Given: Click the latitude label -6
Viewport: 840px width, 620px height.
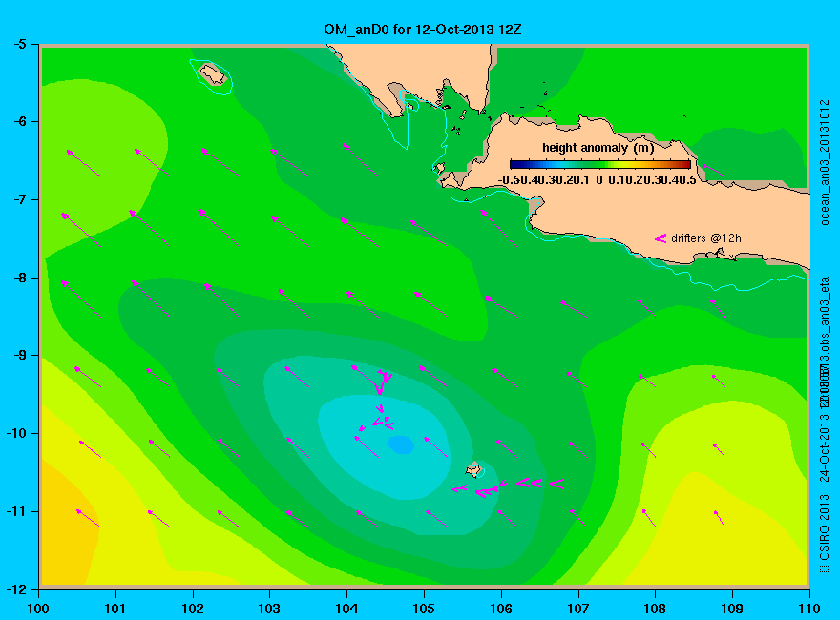Looking at the screenshot, I should 19,122.
